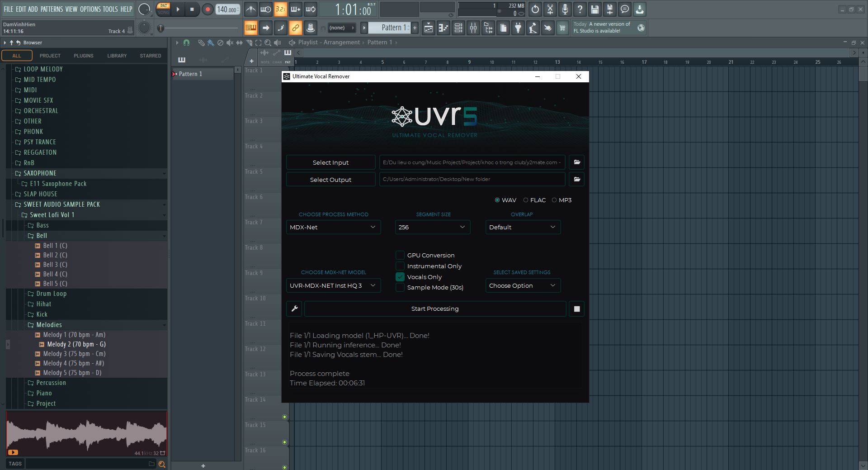Image resolution: width=868 pixels, height=470 pixels.
Task: Click the play button in transport
Action: (x=178, y=9)
